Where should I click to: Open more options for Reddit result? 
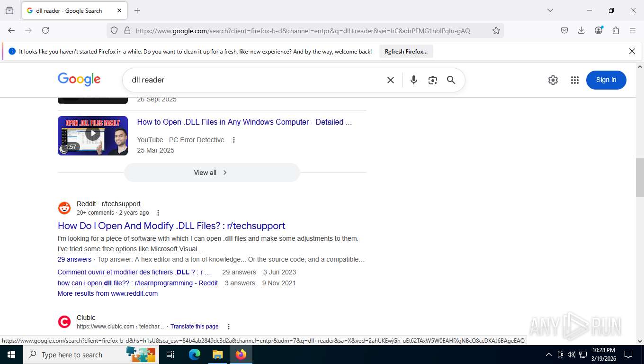158,213
